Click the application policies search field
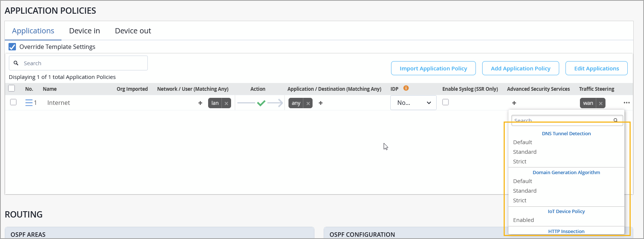The image size is (644, 239). pyautogui.click(x=79, y=63)
